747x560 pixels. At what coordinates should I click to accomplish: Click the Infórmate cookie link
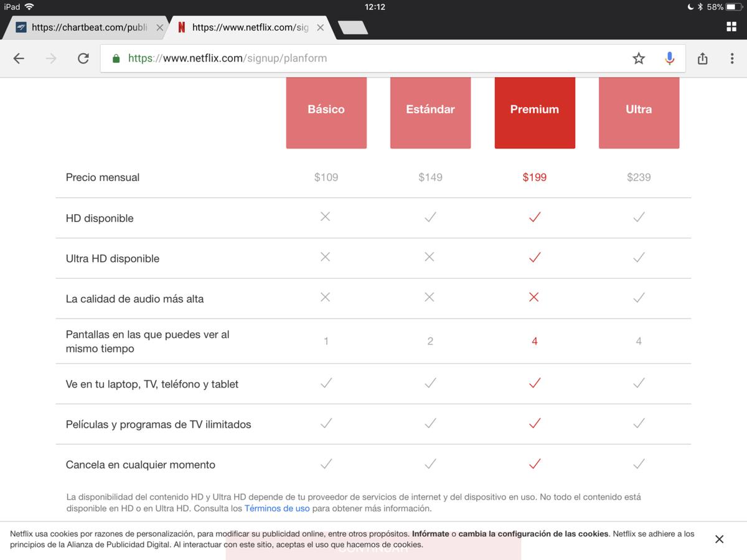[430, 534]
